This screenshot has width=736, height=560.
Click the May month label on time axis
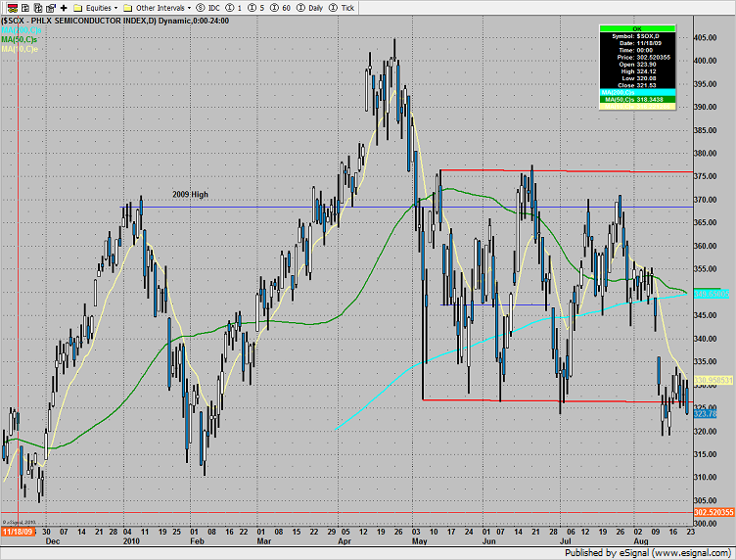[x=419, y=541]
